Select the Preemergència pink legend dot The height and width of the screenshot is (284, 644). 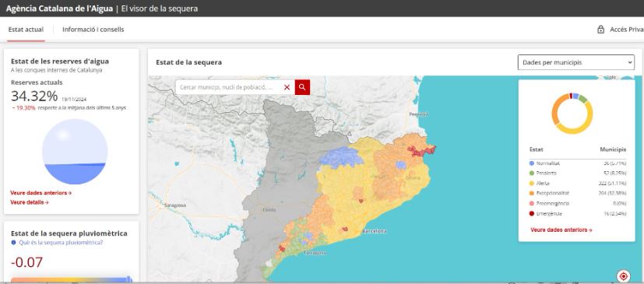tap(532, 203)
